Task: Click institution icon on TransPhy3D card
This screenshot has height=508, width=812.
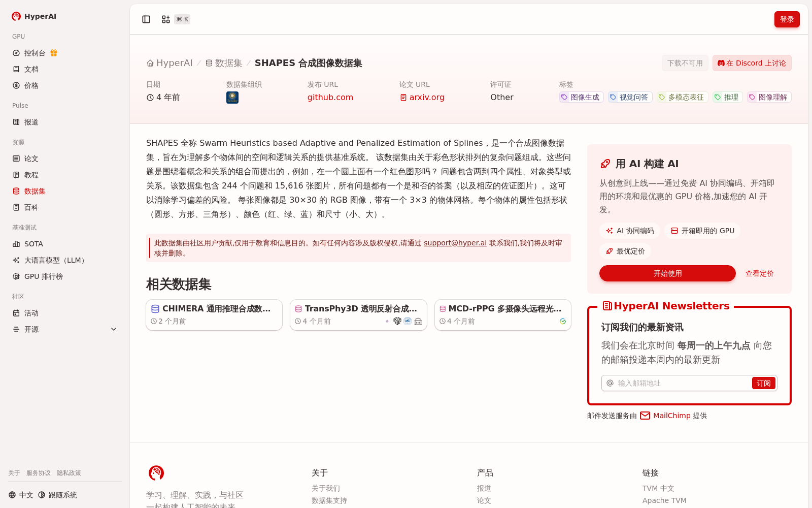Action: click(x=418, y=321)
